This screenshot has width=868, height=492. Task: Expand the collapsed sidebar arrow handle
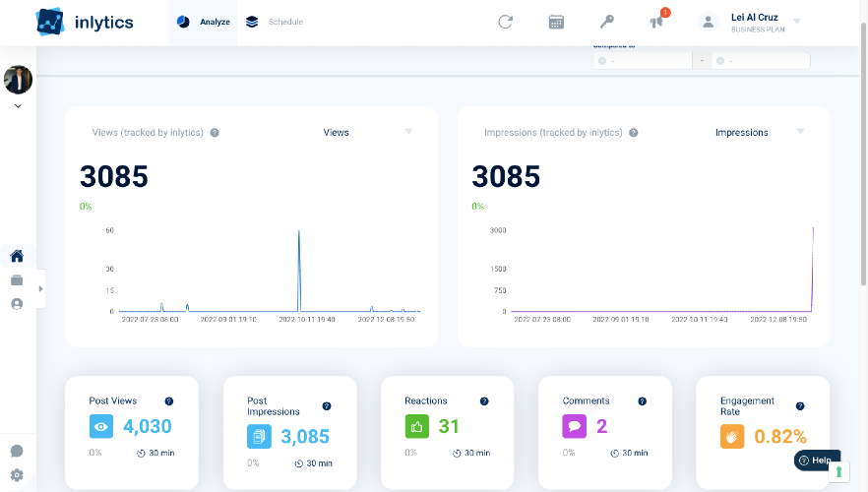(x=40, y=288)
